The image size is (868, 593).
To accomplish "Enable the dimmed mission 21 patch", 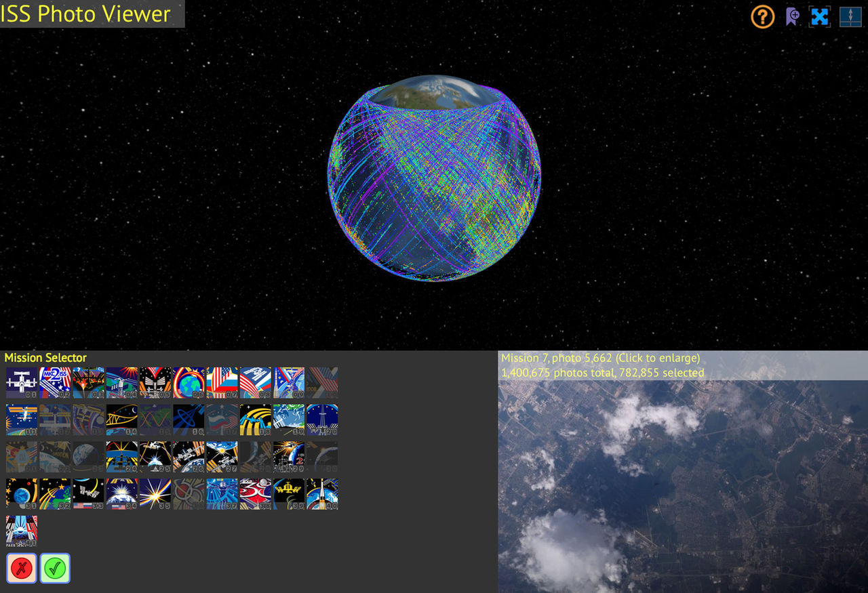I will [x=22, y=457].
